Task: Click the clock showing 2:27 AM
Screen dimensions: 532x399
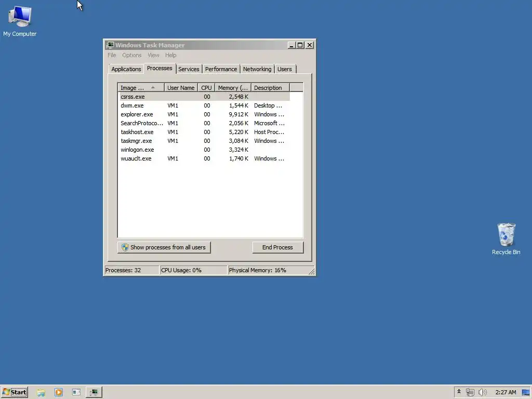Action: [x=506, y=392]
